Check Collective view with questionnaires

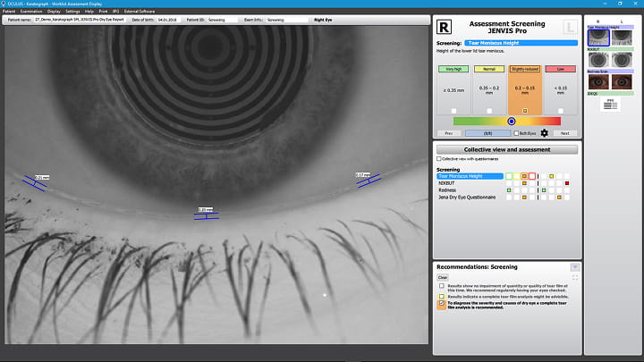click(439, 159)
